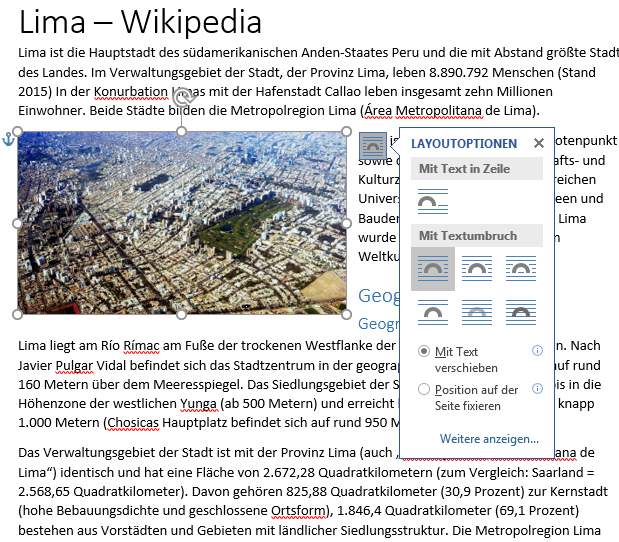
Task: Choose the Square text wrap icon
Action: click(433, 269)
